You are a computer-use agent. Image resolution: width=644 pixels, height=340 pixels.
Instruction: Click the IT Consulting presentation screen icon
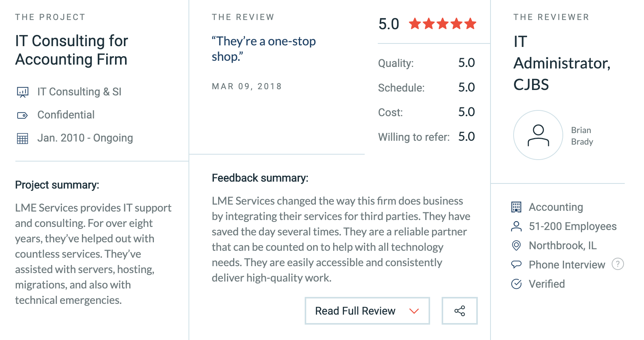coord(23,92)
